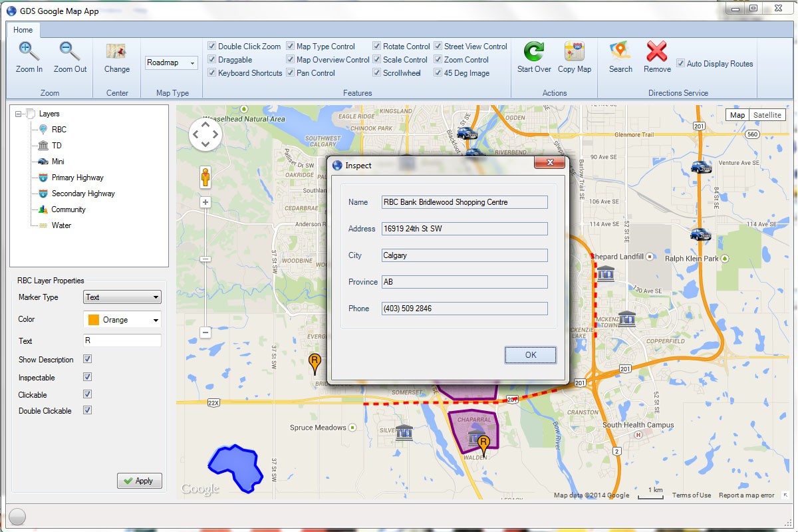Click the map pan control arrows
The width and height of the screenshot is (798, 532).
(x=205, y=134)
